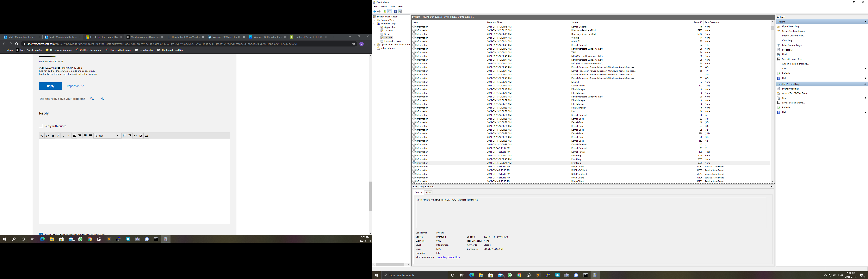Click Filter Current Log in Actions
868x279 pixels.
pos(791,45)
